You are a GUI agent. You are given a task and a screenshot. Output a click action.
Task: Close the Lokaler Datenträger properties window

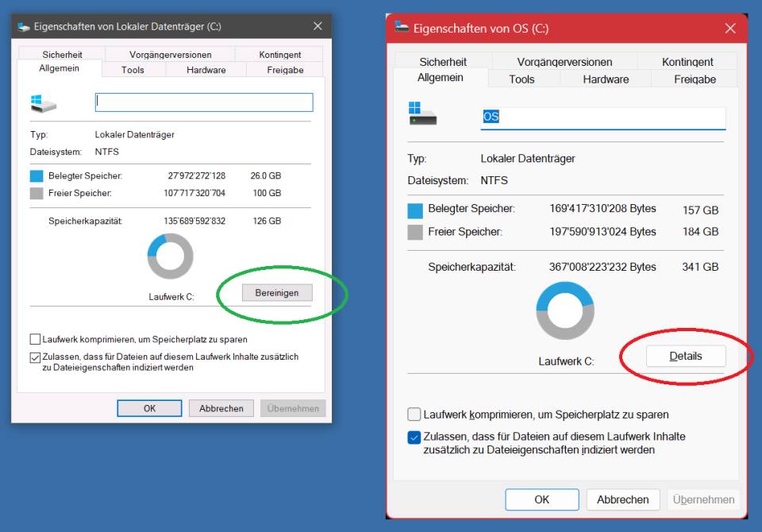(x=317, y=26)
